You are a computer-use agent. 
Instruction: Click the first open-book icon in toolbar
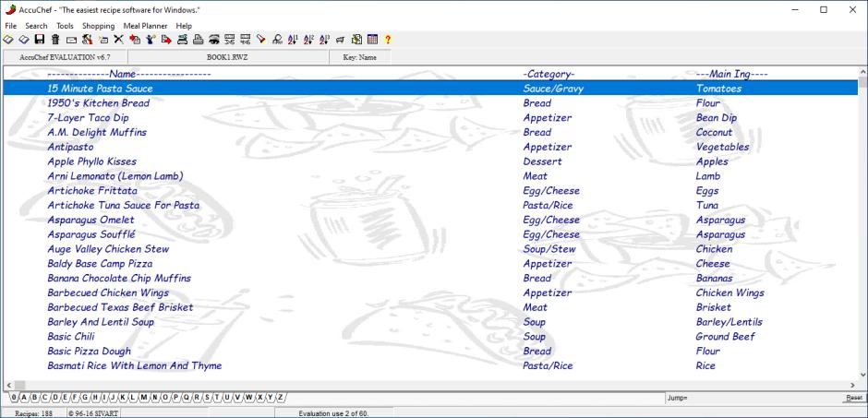(x=7, y=40)
